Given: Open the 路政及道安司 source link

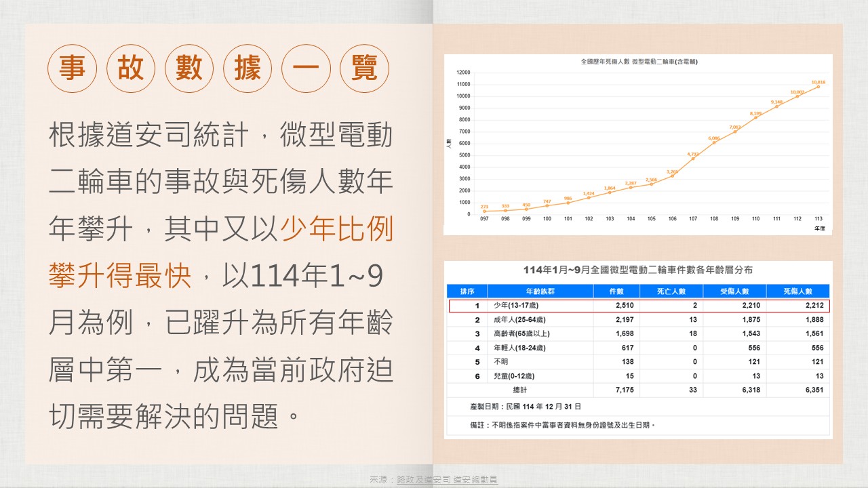Looking at the screenshot, I should 424,480.
